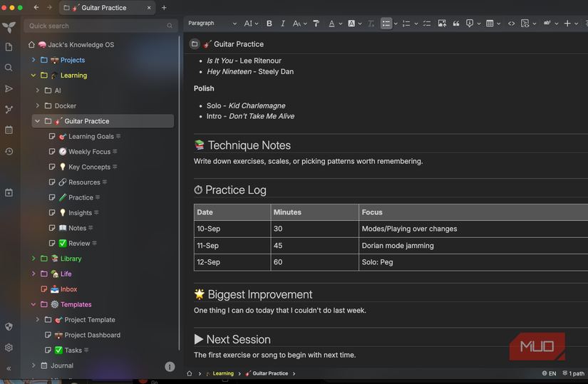Open the Trilium global menu logo
The width and height of the screenshot is (588, 384).
pos(9,26)
